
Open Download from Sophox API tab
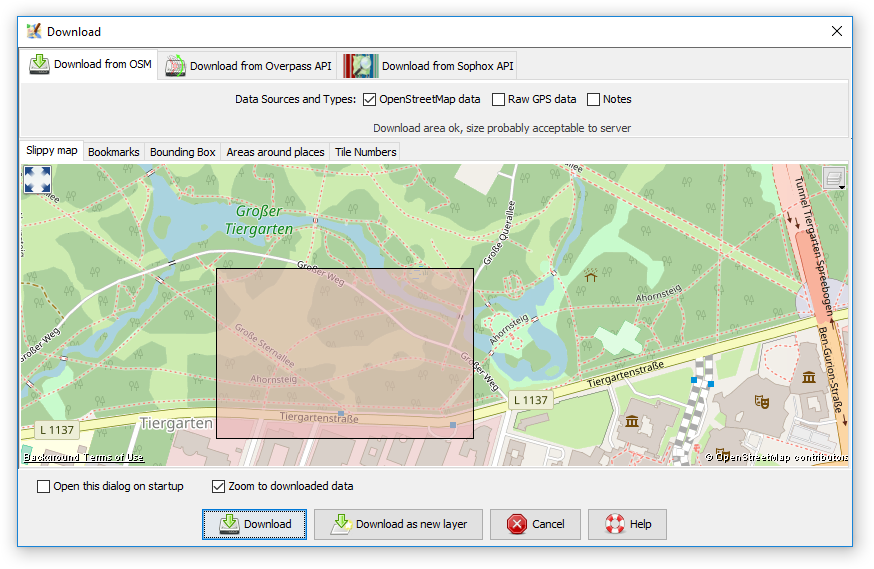pos(429,66)
